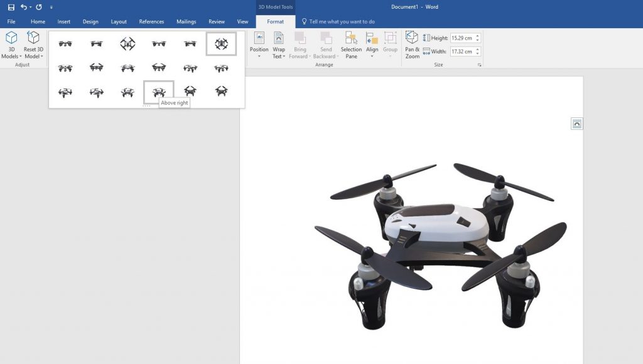Open the Layout Options beside the drone model
Screen dimensions: 643x364
[577, 123]
